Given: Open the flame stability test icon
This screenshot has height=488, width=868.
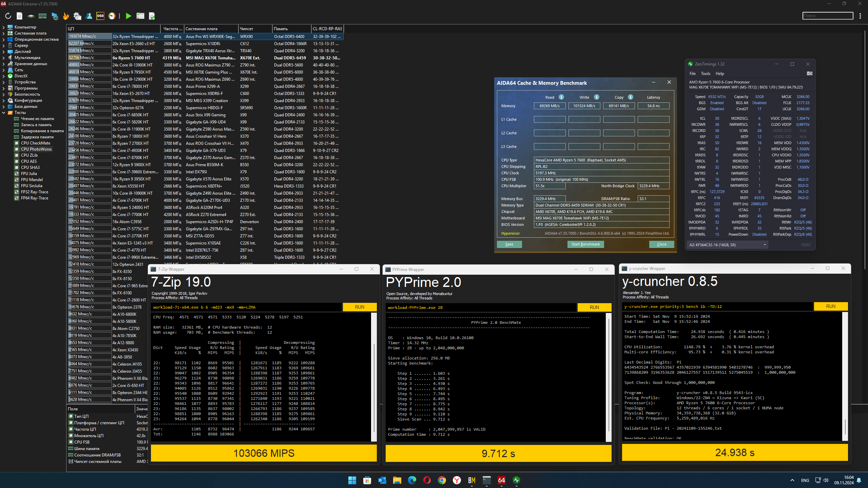Looking at the screenshot, I should 66,16.
